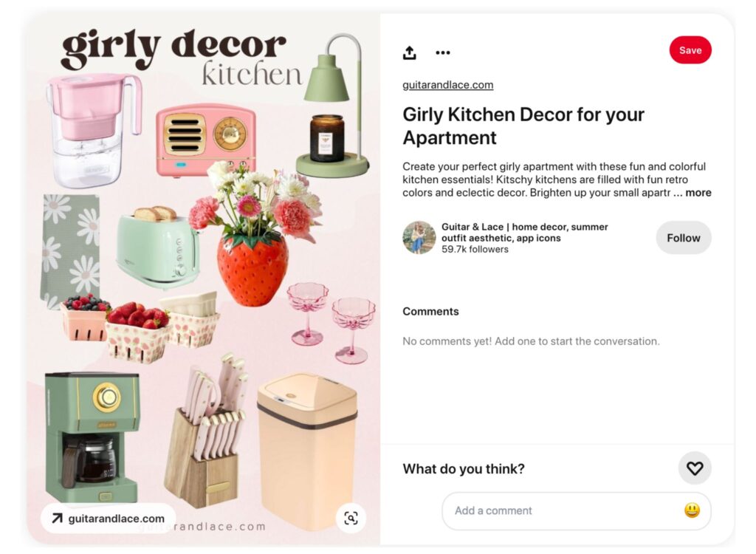Follow the Guitar & Lace account
The image size is (756, 554).
tap(683, 238)
